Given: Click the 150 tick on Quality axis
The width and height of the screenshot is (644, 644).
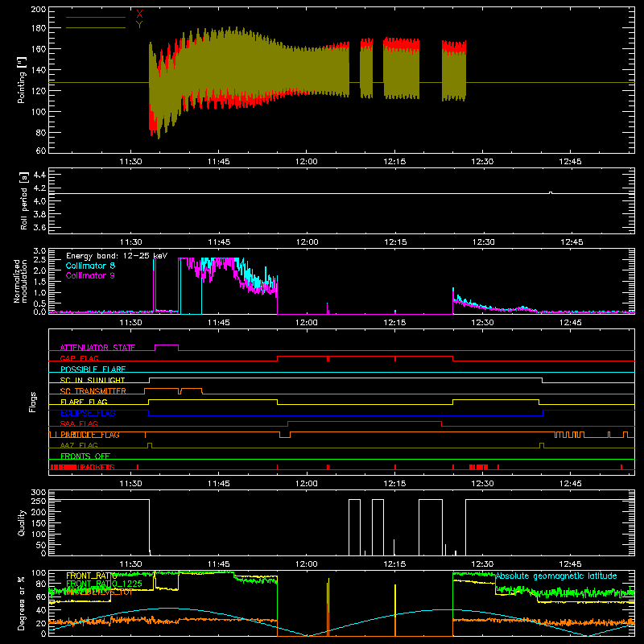Looking at the screenshot, I should point(39,523).
